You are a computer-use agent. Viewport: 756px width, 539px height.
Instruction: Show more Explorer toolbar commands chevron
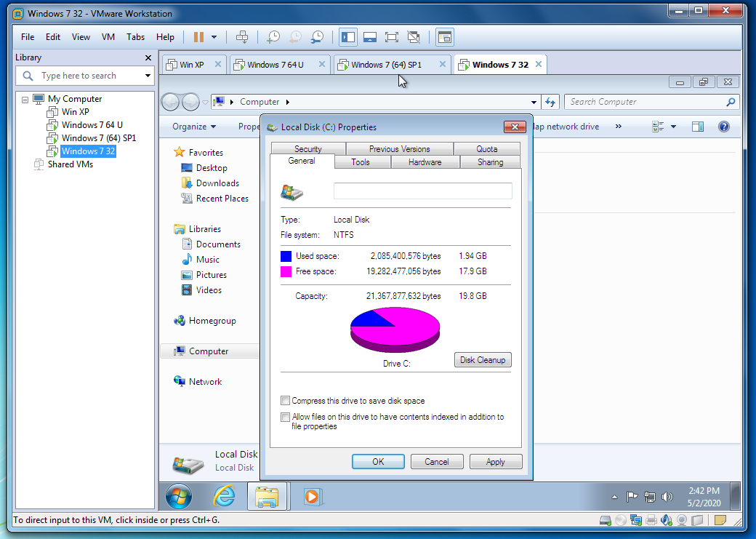coord(618,127)
